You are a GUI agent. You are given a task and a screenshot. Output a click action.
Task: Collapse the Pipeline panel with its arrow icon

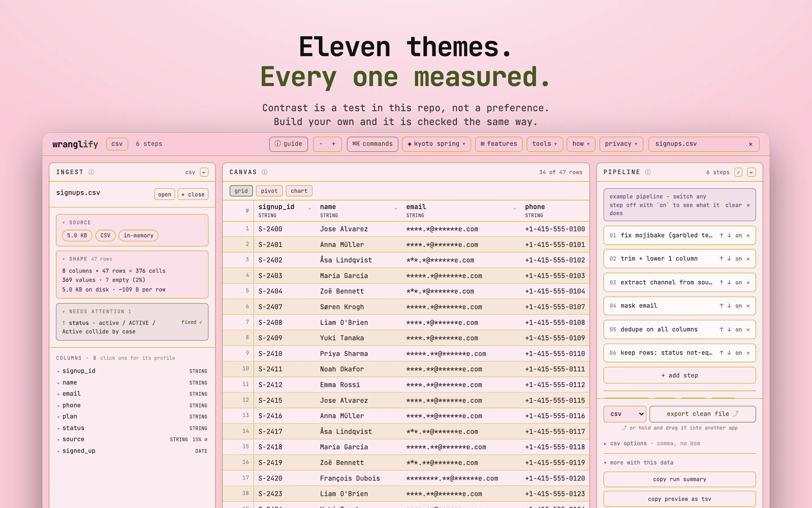(x=751, y=172)
